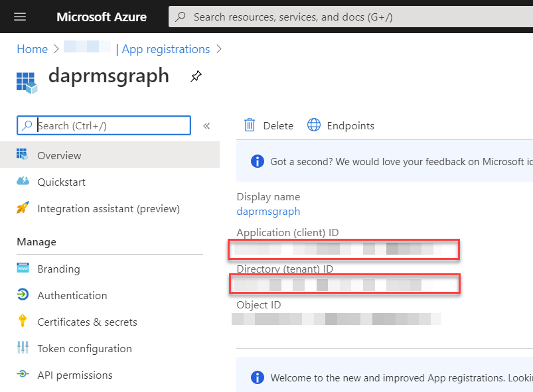
Task: Click the 'Welcome to the new' banner text
Action: (402, 377)
